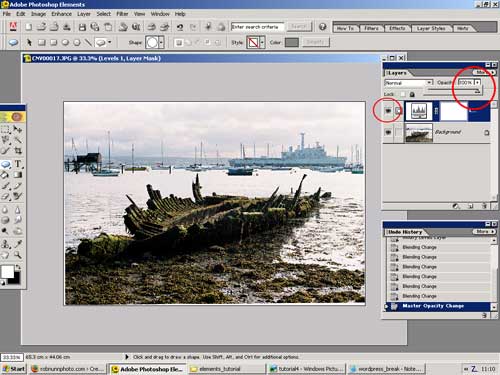
Task: Select the Red Eye Brush tool
Action: tap(18, 197)
